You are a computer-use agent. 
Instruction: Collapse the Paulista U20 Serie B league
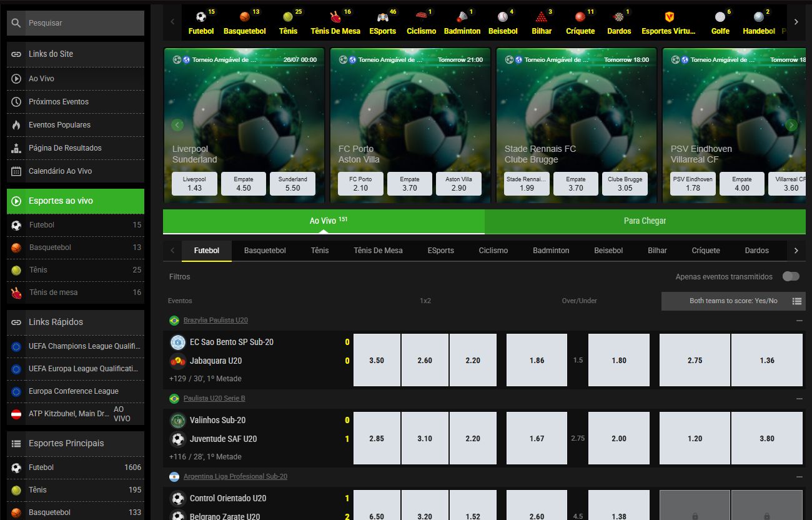[800, 398]
